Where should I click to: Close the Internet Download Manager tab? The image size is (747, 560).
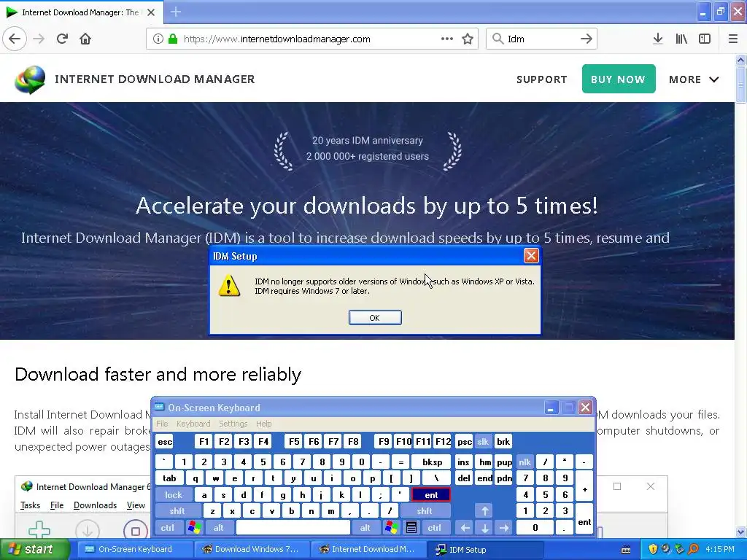pyautogui.click(x=151, y=12)
